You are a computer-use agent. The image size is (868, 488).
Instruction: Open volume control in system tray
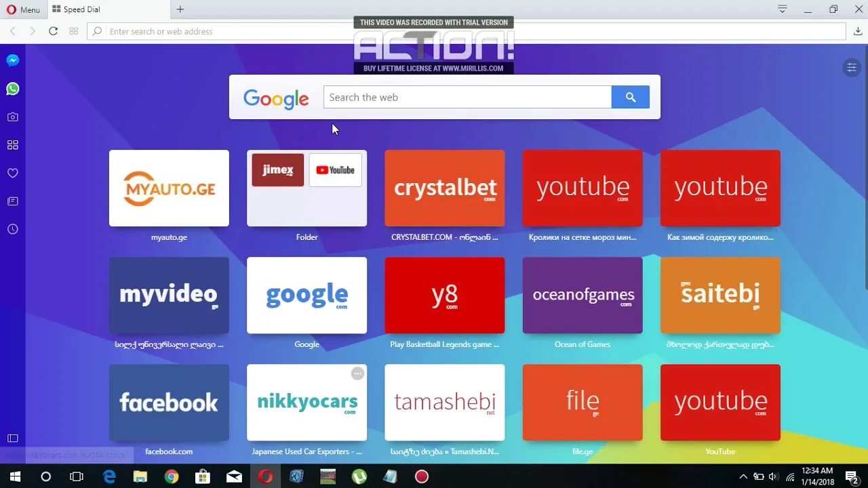(x=773, y=476)
